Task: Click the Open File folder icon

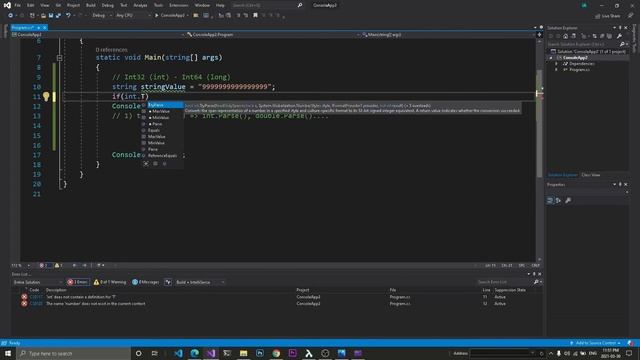Action: (43, 15)
